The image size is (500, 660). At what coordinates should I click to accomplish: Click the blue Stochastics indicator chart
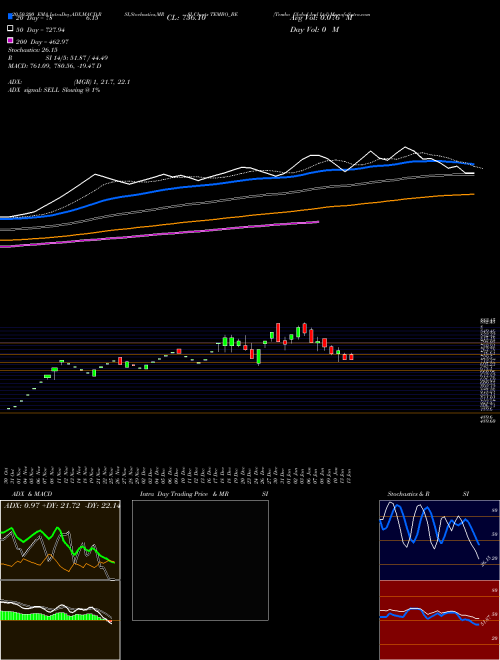439,540
